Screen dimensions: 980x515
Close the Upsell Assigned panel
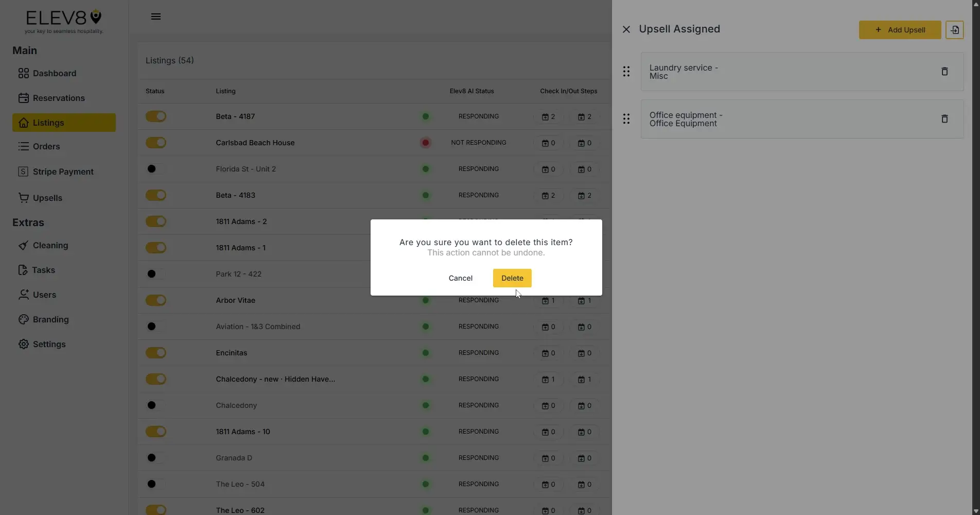coord(626,29)
